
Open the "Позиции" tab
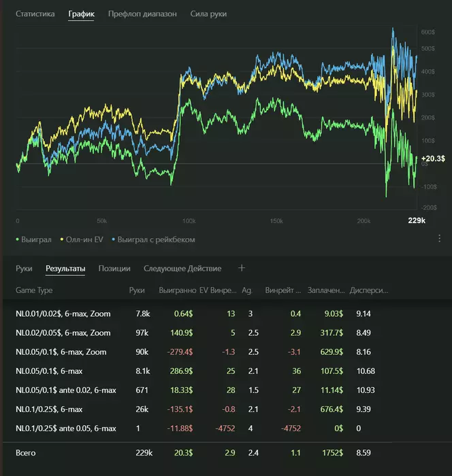point(114,269)
